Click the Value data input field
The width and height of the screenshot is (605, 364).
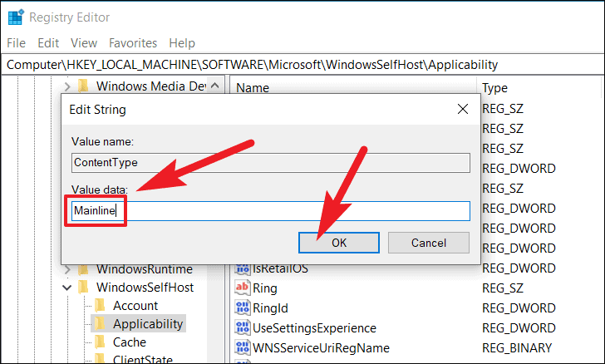point(271,211)
